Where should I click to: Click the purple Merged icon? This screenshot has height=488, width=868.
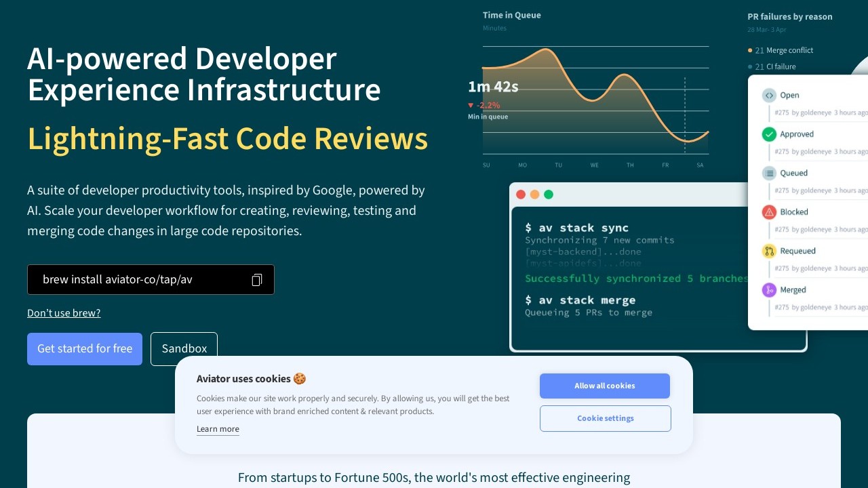click(769, 290)
